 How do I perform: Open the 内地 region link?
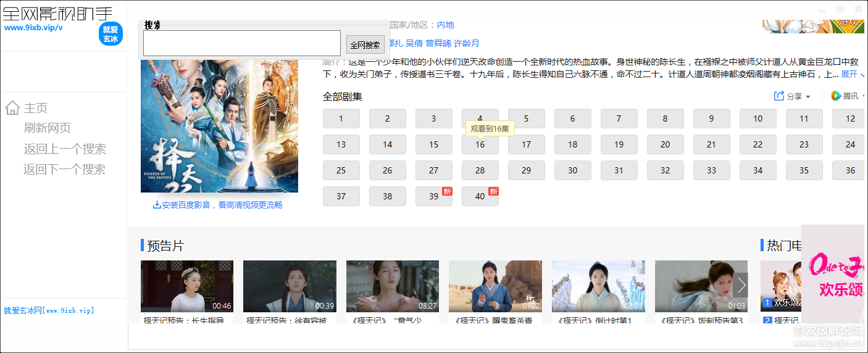coord(445,25)
